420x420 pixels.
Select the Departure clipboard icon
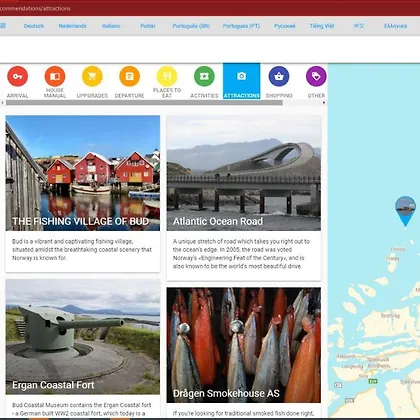coord(130,76)
